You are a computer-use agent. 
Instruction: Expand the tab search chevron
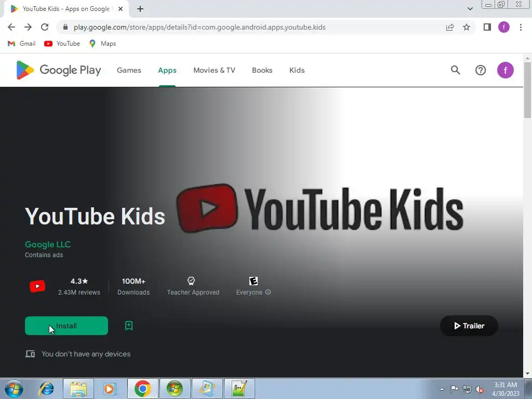(x=470, y=9)
